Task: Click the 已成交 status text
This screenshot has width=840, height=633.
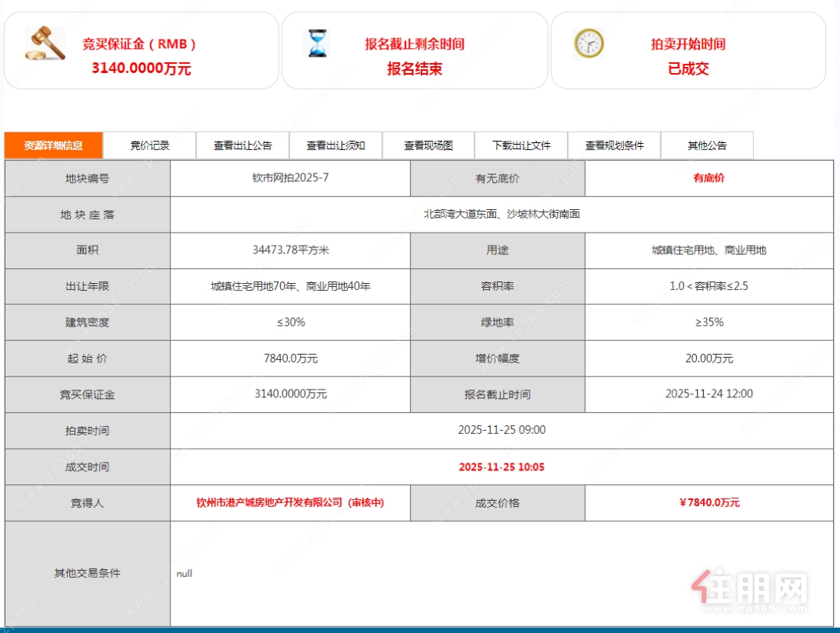Action: click(x=688, y=68)
